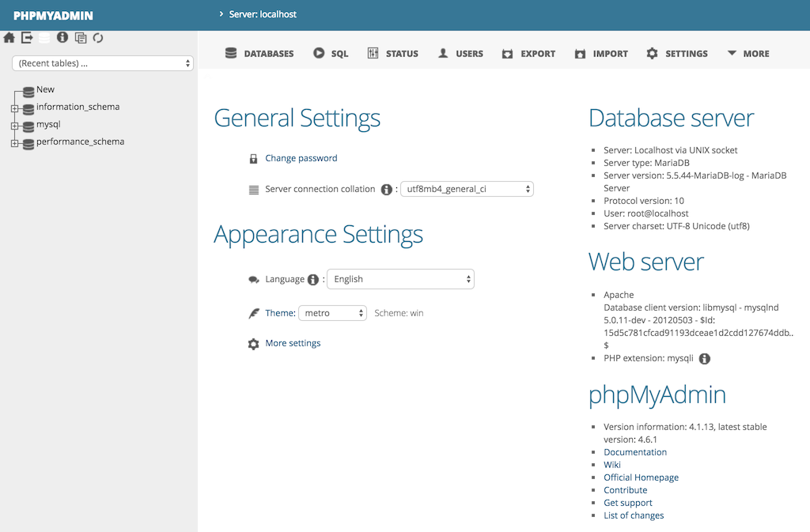Reload the navigation panel with refresh icon
The image size is (810, 532).
coord(98,38)
